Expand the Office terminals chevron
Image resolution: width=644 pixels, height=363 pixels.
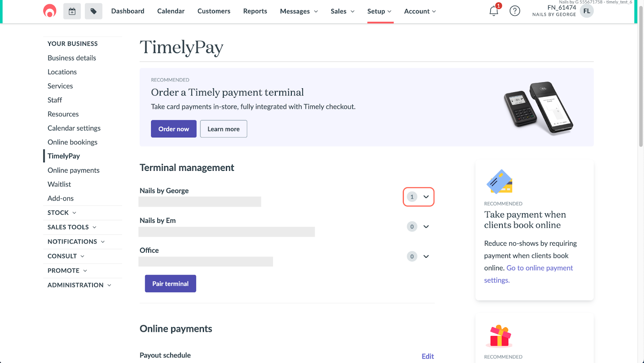[426, 256]
